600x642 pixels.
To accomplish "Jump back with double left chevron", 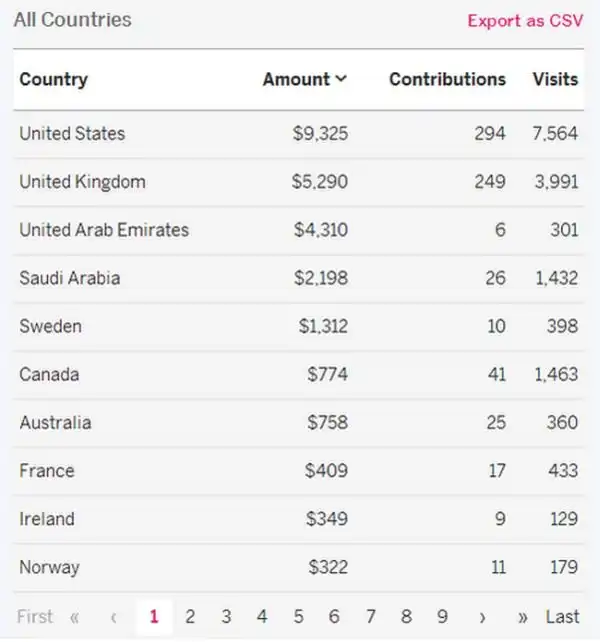I will [x=74, y=617].
